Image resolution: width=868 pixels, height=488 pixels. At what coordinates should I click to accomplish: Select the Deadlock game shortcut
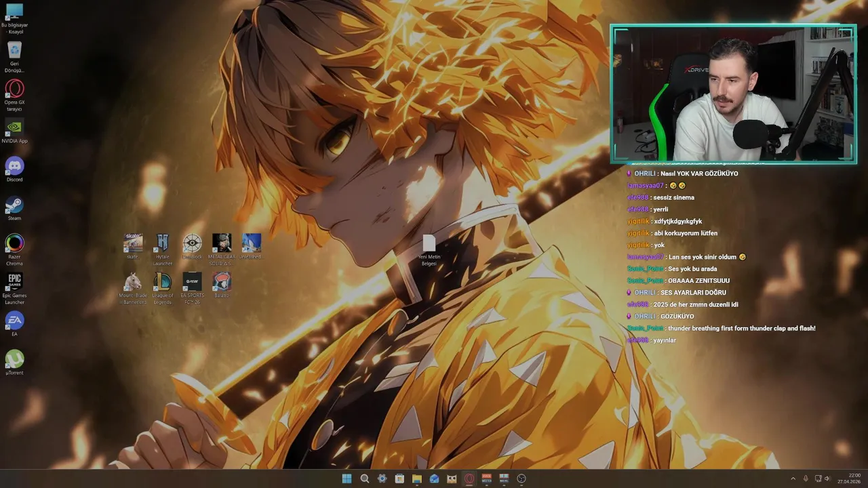click(x=192, y=247)
